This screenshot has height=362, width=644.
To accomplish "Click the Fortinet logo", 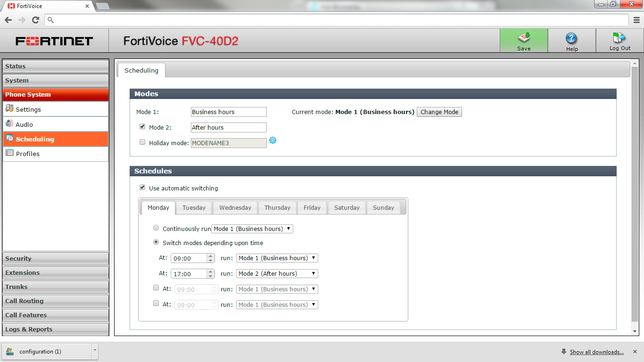I will pos(54,41).
